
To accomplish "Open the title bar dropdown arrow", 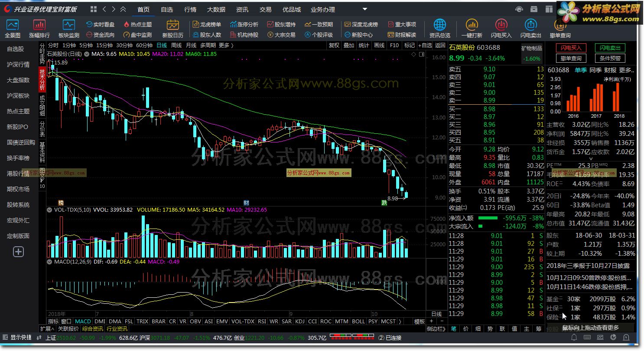I will pyautogui.click(x=364, y=9).
